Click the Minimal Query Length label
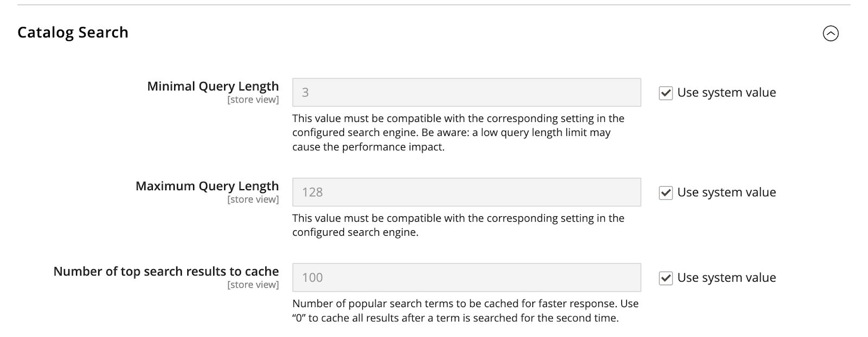 click(x=213, y=86)
